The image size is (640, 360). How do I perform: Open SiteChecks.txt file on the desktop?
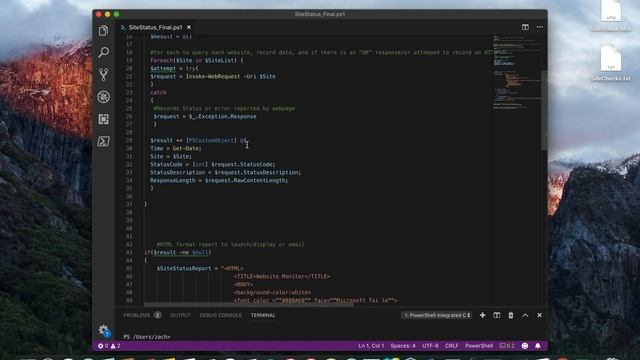click(x=611, y=63)
